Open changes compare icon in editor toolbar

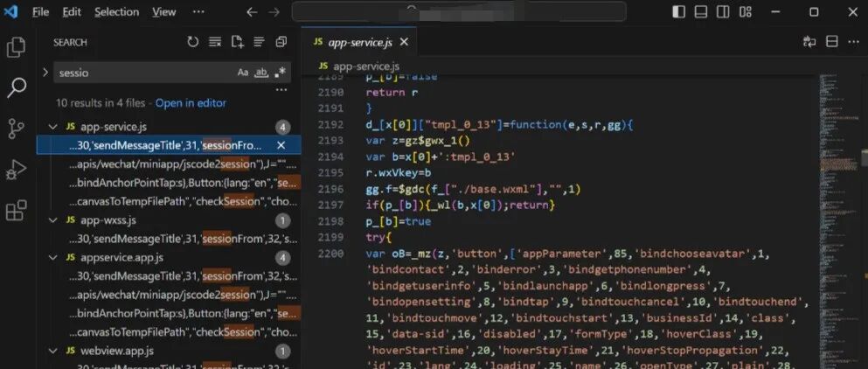(809, 42)
